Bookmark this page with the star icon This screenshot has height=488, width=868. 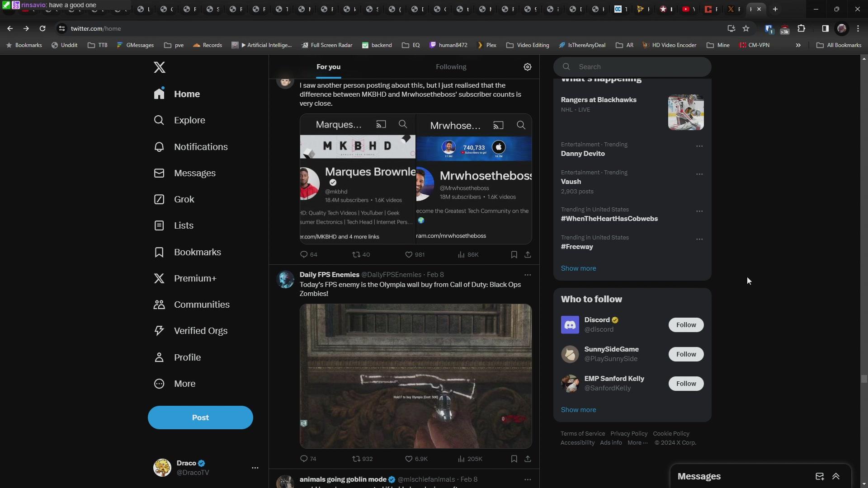coord(746,28)
